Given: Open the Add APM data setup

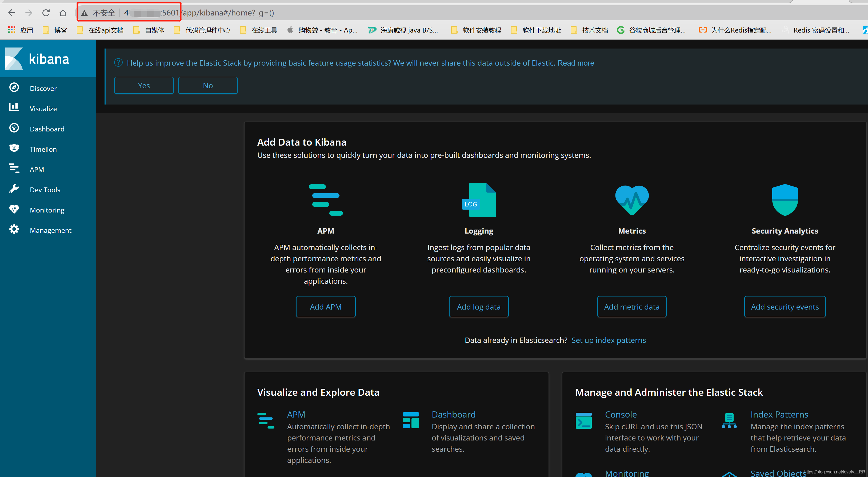Looking at the screenshot, I should [326, 306].
